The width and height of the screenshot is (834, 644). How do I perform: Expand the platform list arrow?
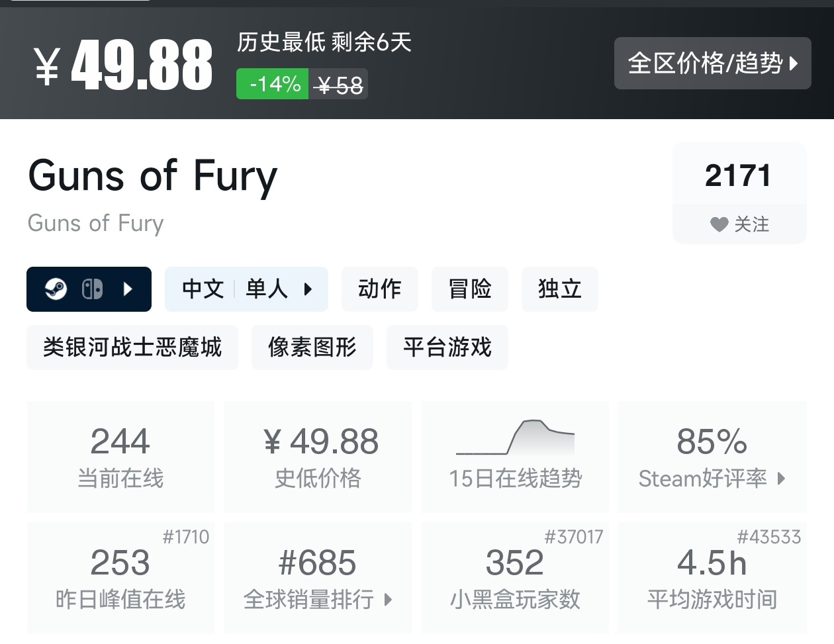coord(128,289)
